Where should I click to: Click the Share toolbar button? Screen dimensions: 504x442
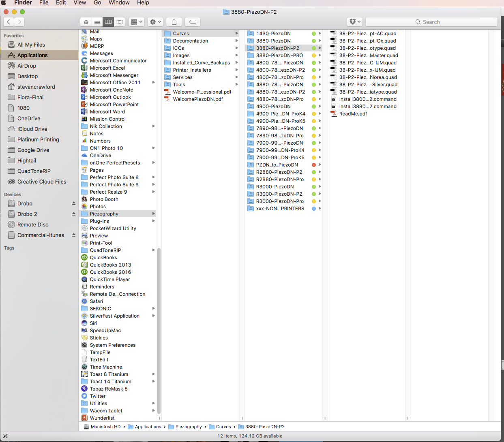[174, 22]
